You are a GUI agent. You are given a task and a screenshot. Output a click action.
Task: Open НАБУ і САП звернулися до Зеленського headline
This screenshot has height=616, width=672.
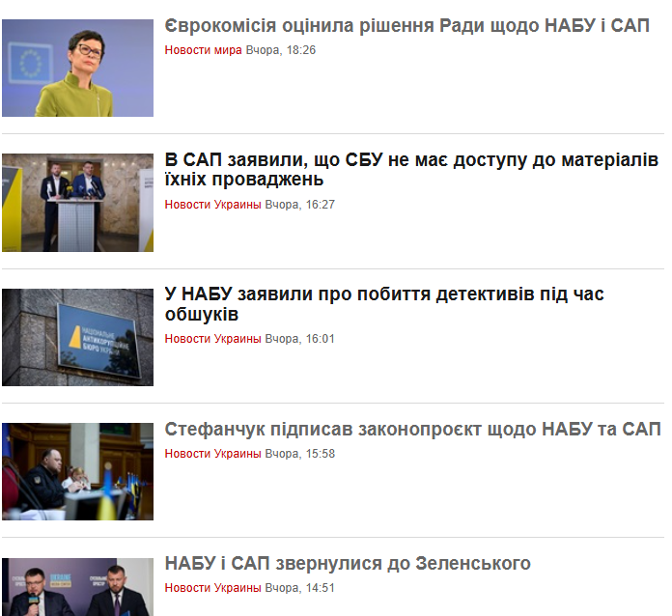click(348, 563)
